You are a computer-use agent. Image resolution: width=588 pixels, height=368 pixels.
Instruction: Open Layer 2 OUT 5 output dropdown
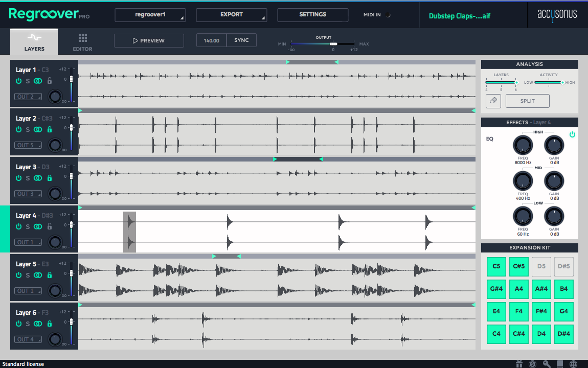[28, 145]
